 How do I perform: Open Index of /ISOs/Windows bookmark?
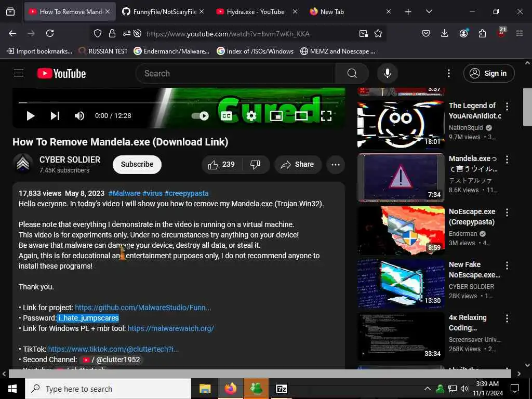pyautogui.click(x=255, y=51)
